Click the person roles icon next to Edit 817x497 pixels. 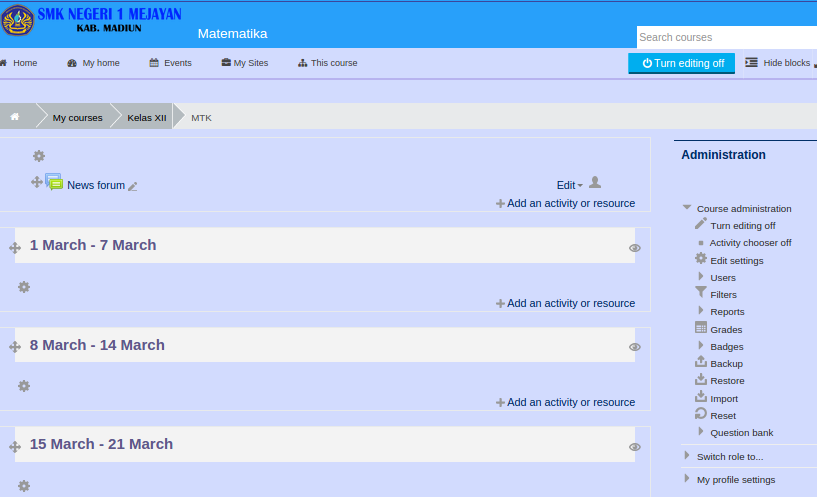click(595, 182)
